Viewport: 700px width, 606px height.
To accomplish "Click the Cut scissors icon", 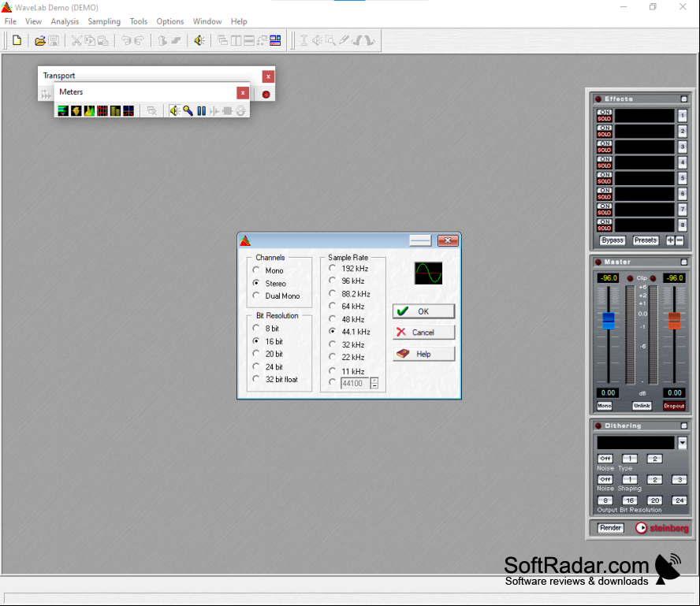I will 76,41.
